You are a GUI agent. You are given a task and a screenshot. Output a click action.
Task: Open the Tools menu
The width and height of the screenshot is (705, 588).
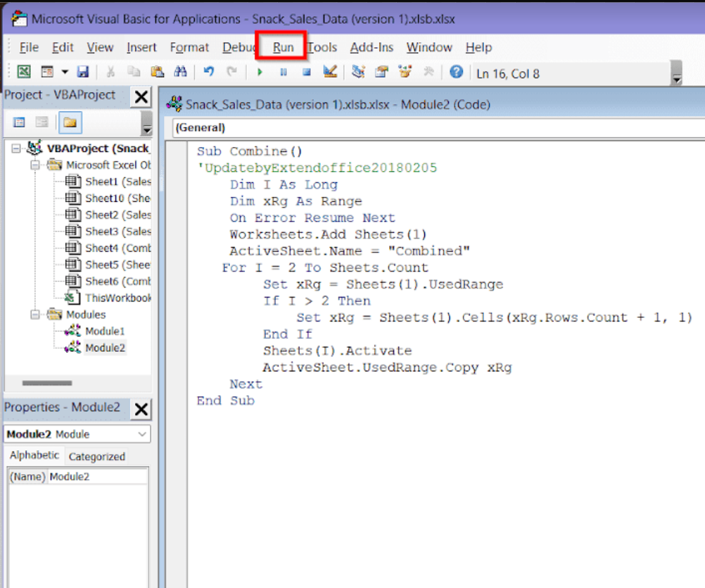click(322, 47)
